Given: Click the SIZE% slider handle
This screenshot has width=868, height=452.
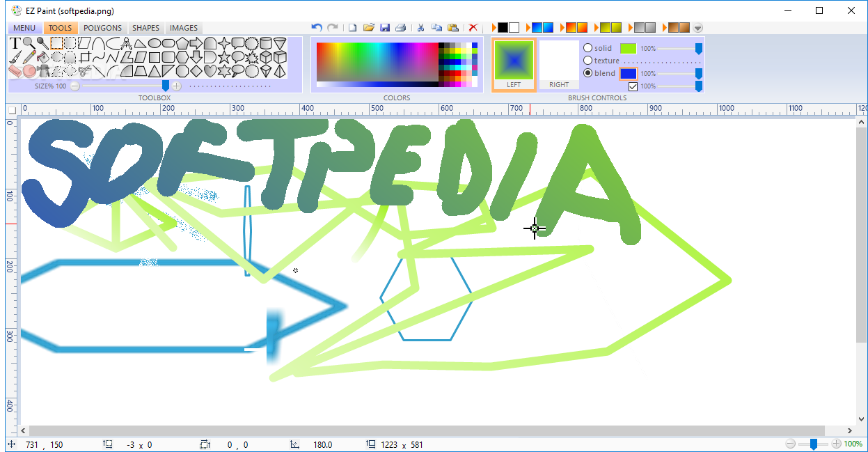Looking at the screenshot, I should 166,85.
